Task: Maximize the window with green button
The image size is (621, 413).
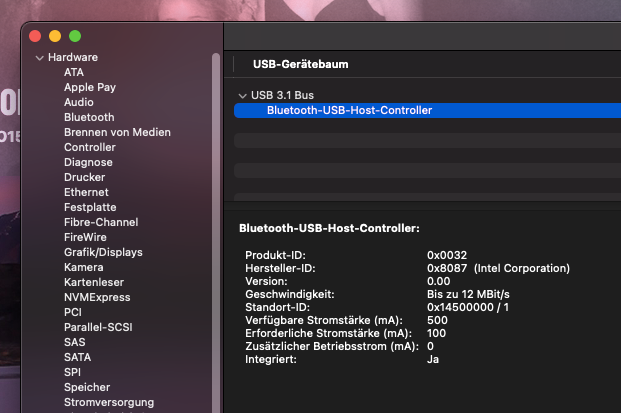Action: 75,36
